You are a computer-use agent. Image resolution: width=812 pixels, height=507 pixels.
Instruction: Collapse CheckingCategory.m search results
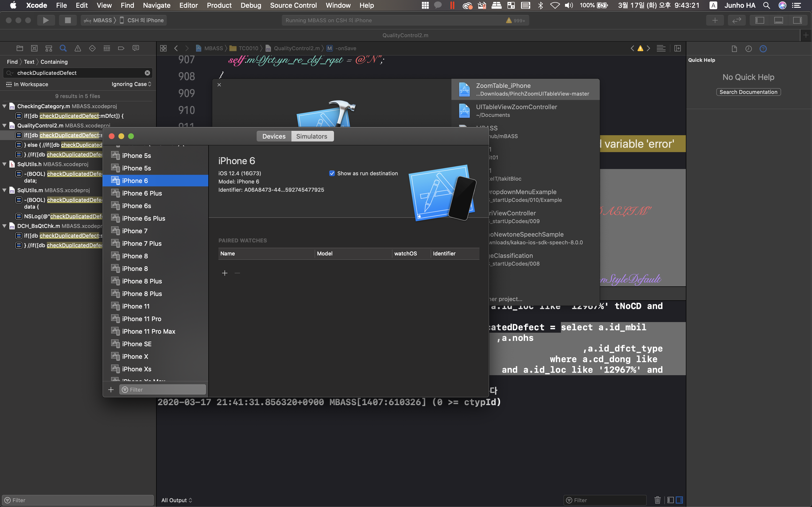click(5, 106)
